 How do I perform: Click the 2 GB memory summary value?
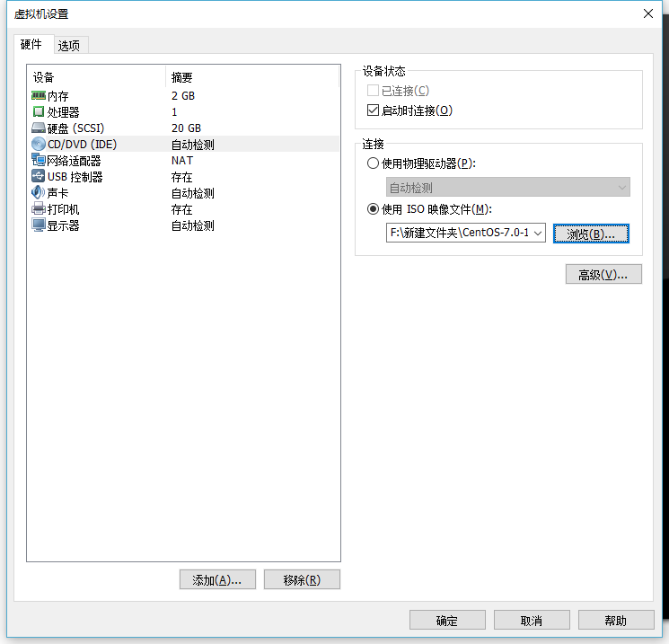tap(183, 95)
